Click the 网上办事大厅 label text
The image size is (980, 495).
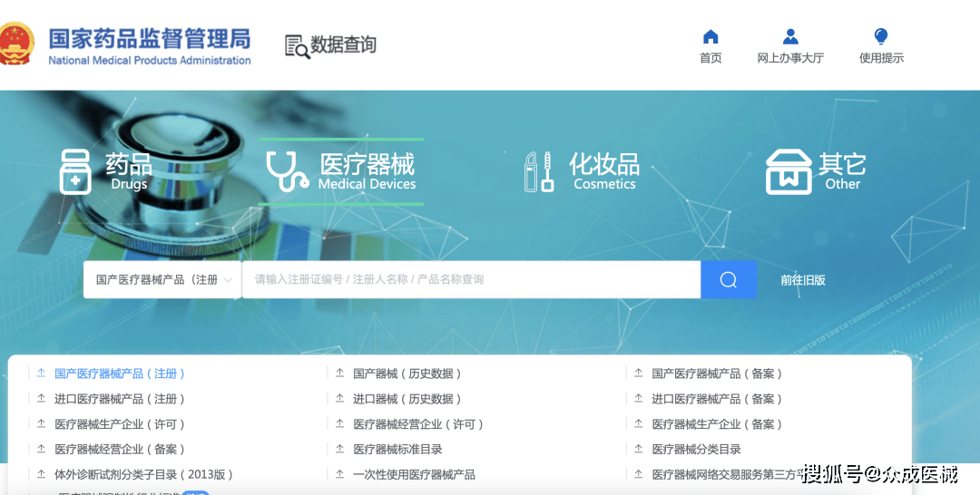click(x=790, y=58)
